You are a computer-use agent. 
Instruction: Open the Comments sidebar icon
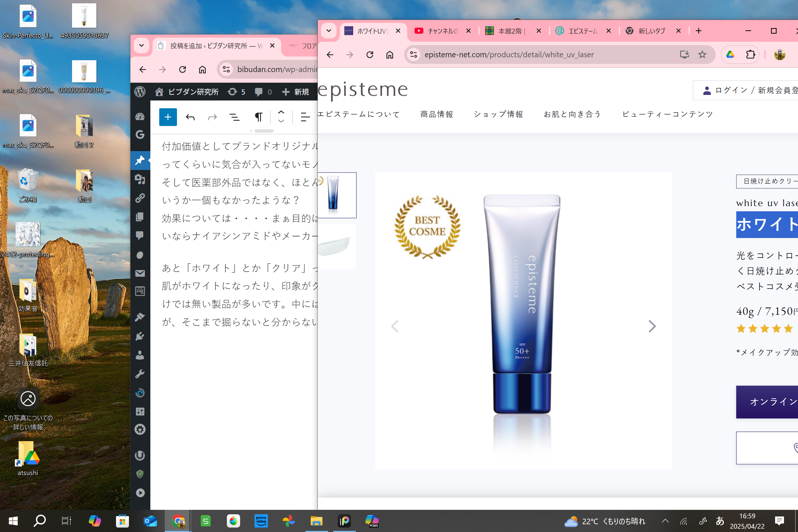(140, 236)
